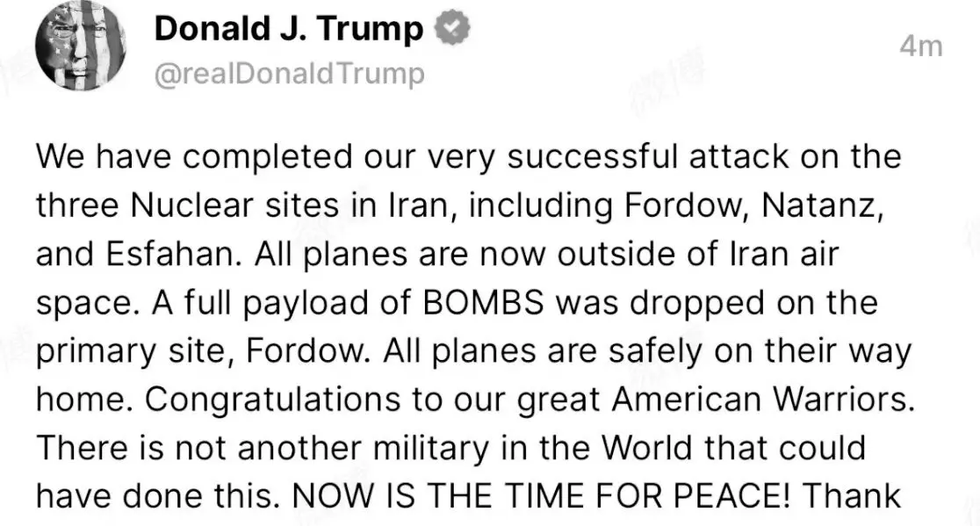Viewport: 980px width, 526px height.
Task: Click the word 'Natanz' in the post
Action: (x=819, y=205)
